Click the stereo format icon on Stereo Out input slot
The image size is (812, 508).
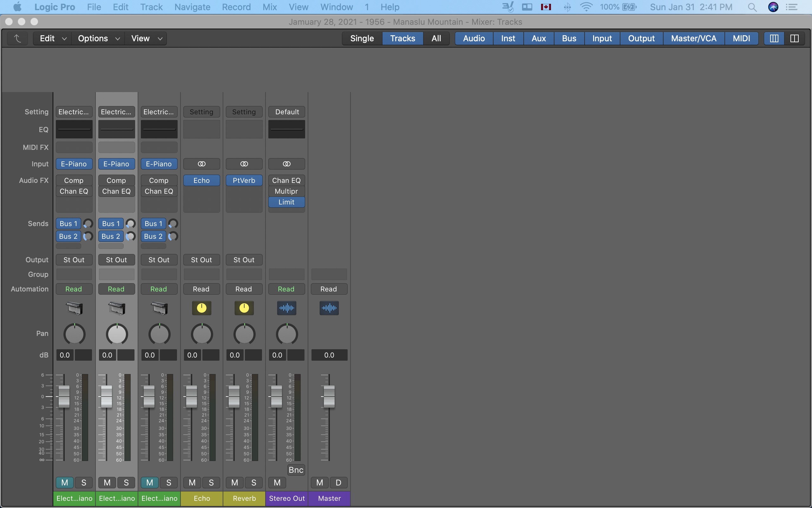tap(286, 164)
